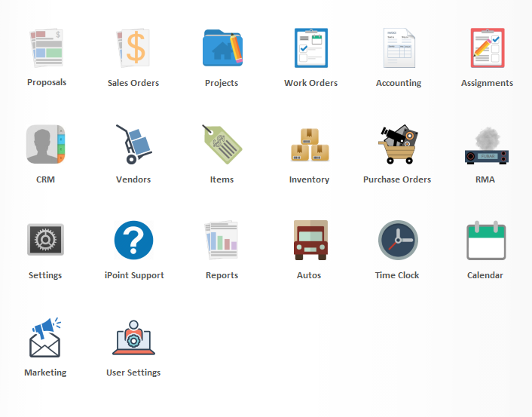Click the Time Clock label text
532x417 pixels.
[397, 275]
